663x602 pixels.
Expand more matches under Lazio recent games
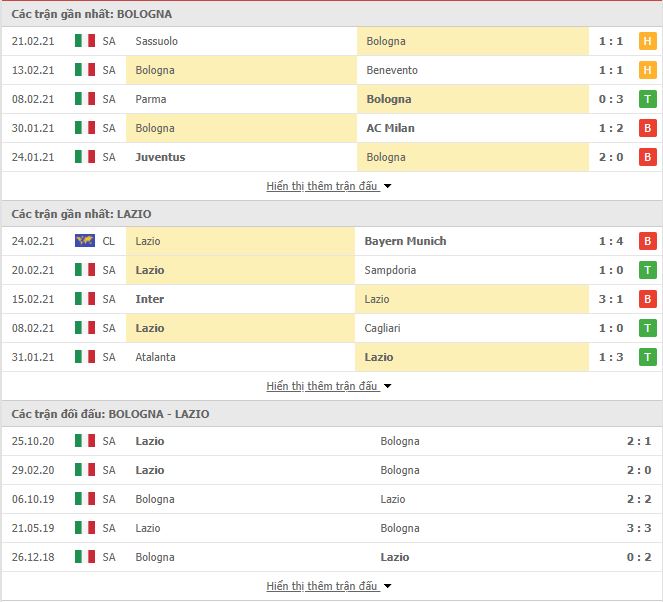[329, 386]
